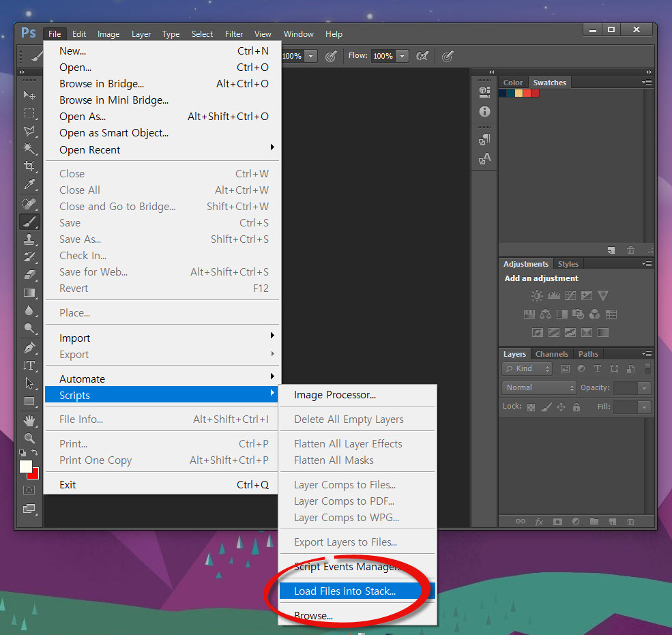Screen dimensions: 672x635
Task: Click the Flow value field
Action: click(x=383, y=56)
